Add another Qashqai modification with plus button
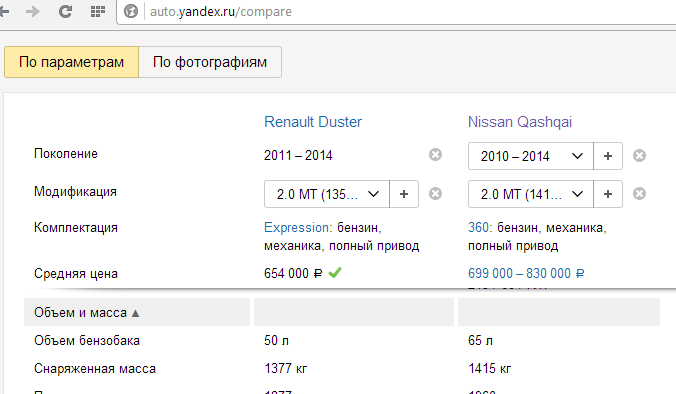 tap(608, 194)
